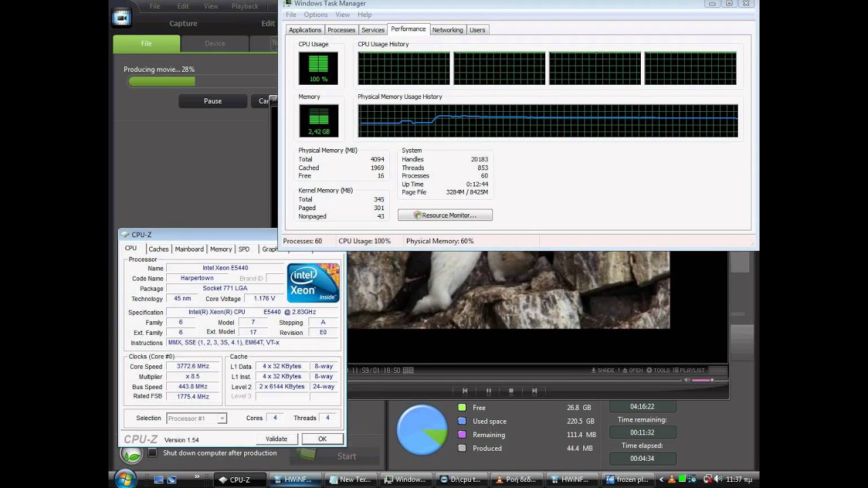Image resolution: width=868 pixels, height=488 pixels.
Task: Open Applications tab in Task Manager
Action: click(x=305, y=30)
